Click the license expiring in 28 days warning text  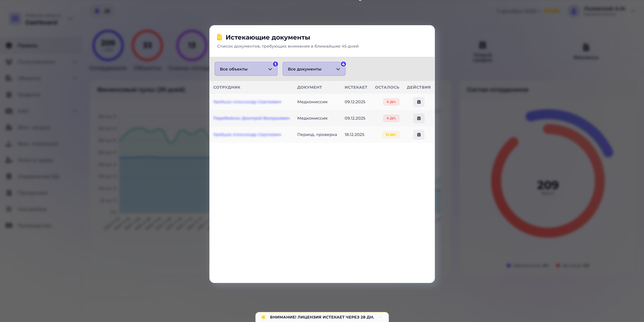[322, 317]
